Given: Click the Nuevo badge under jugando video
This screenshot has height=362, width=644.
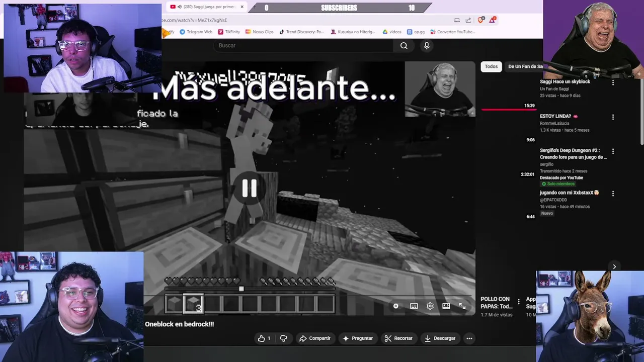Looking at the screenshot, I should click(547, 213).
